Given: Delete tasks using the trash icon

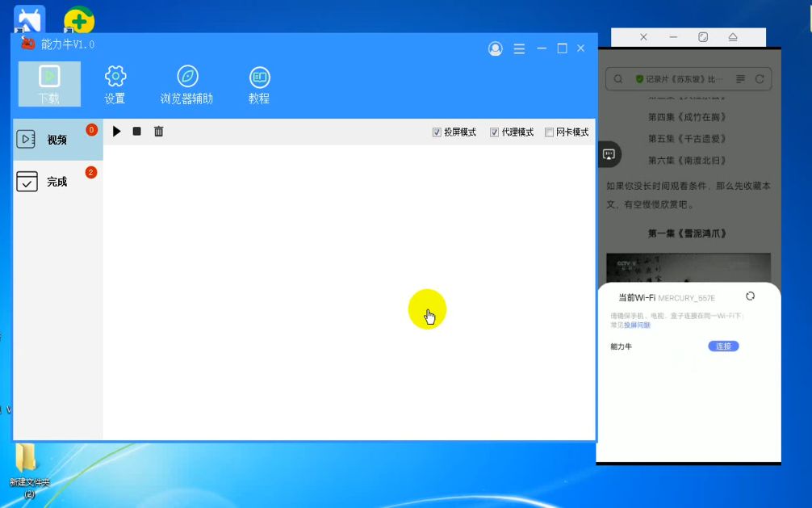Looking at the screenshot, I should click(159, 131).
